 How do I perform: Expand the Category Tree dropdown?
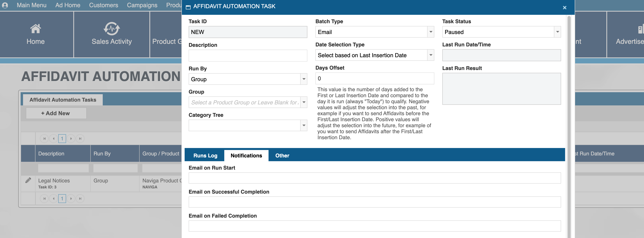pyautogui.click(x=304, y=125)
